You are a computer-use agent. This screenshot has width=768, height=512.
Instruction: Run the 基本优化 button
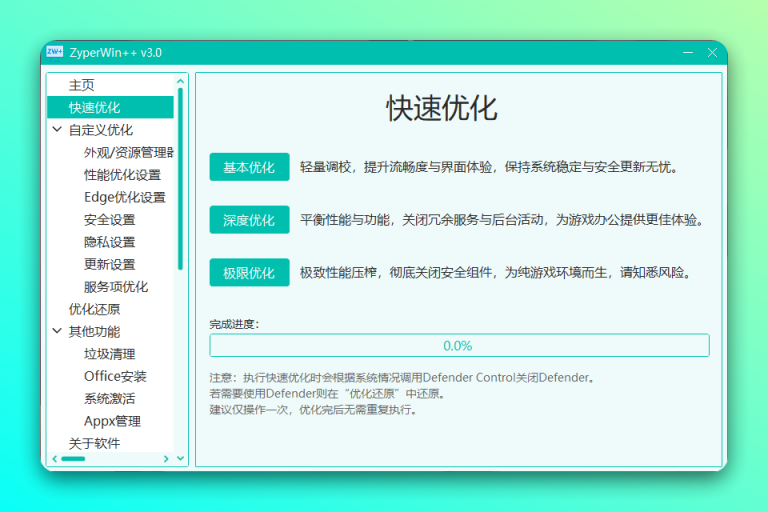(249, 167)
